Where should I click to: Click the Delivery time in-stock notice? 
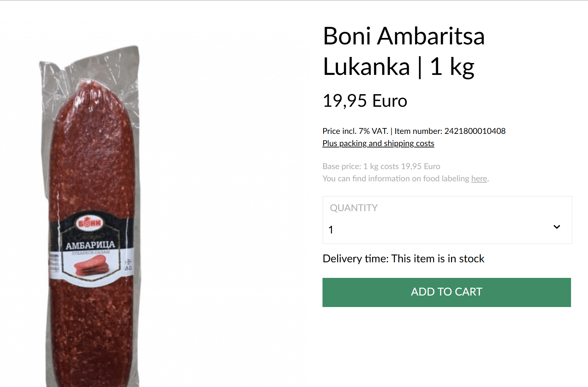click(403, 259)
